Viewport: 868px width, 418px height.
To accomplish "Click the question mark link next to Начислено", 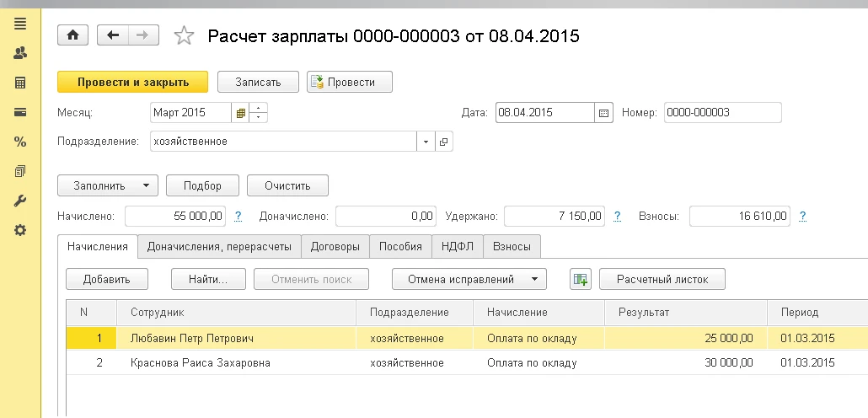I will 238,217.
